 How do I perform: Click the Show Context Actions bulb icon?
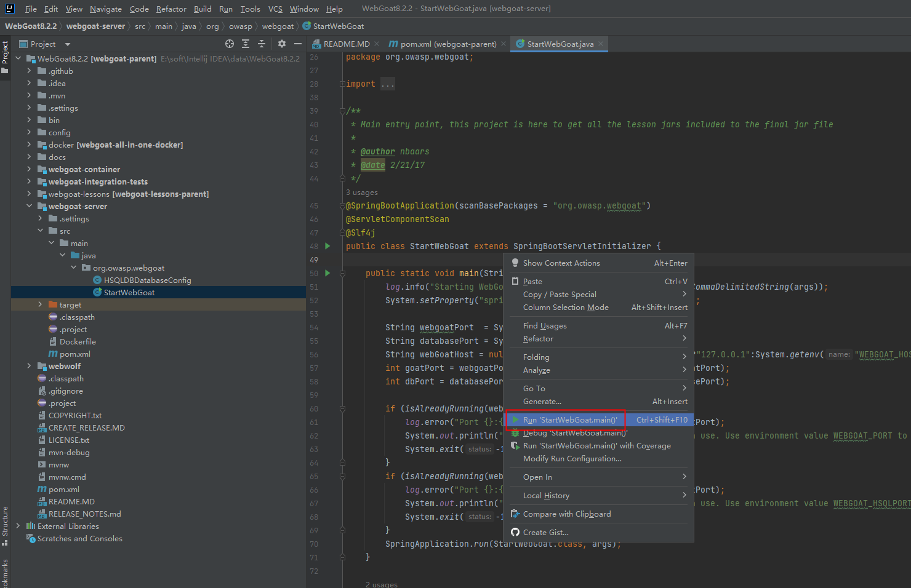515,263
